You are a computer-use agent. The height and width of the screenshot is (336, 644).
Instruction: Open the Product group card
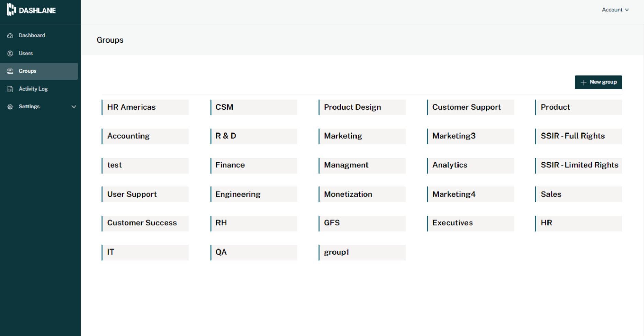pos(579,107)
